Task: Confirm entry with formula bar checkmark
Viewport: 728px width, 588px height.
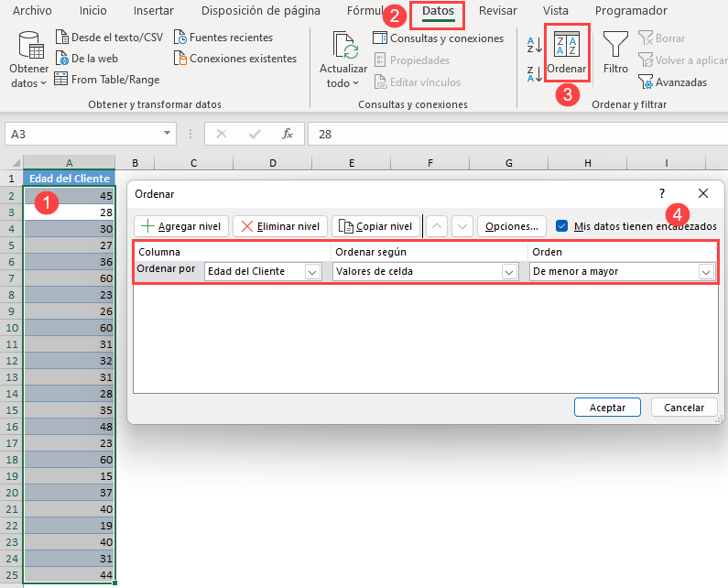Action: point(255,135)
